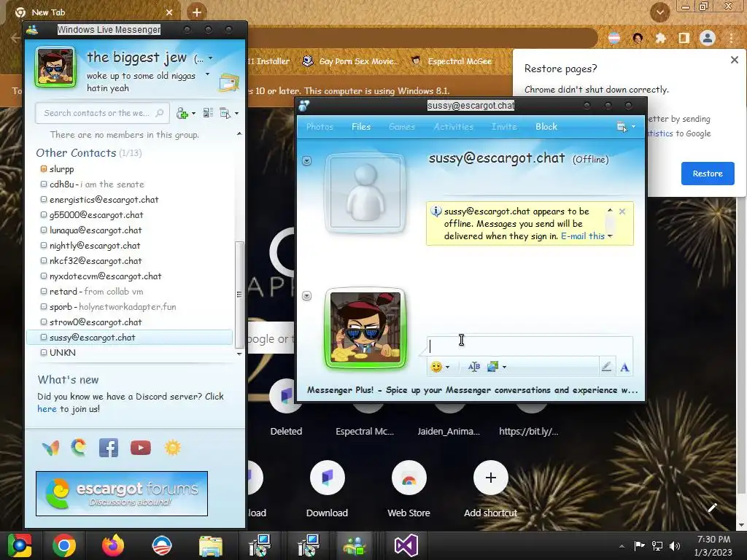Click the customize pencil icon on New Tab
The image size is (747, 560).
[713, 507]
